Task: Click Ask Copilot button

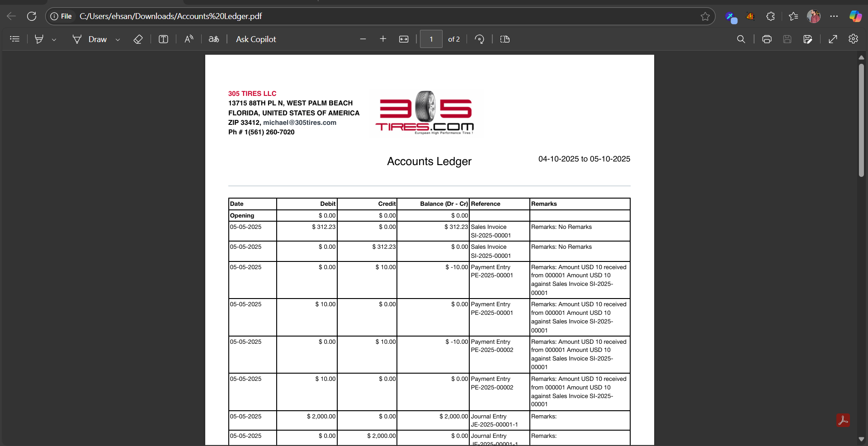Action: tap(256, 39)
